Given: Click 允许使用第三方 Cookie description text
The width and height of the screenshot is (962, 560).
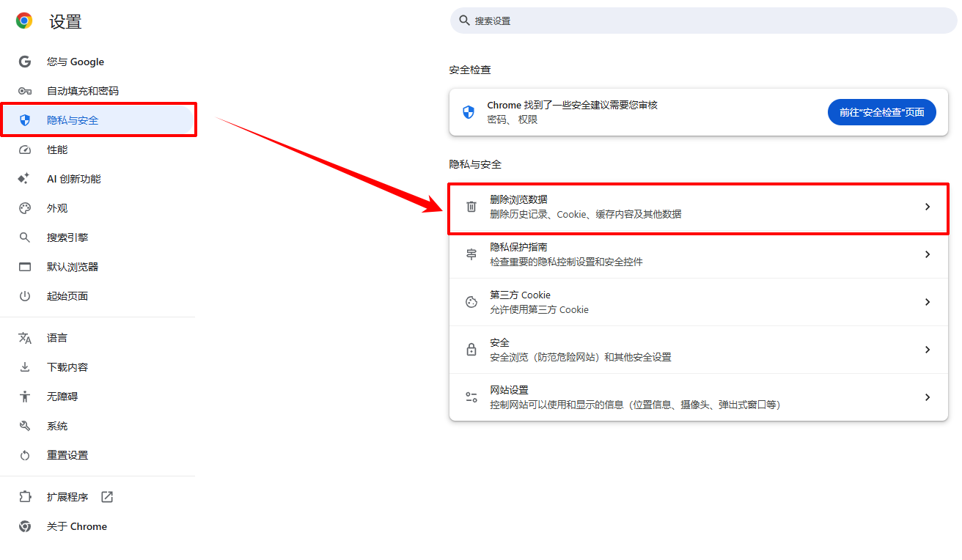Looking at the screenshot, I should [539, 309].
